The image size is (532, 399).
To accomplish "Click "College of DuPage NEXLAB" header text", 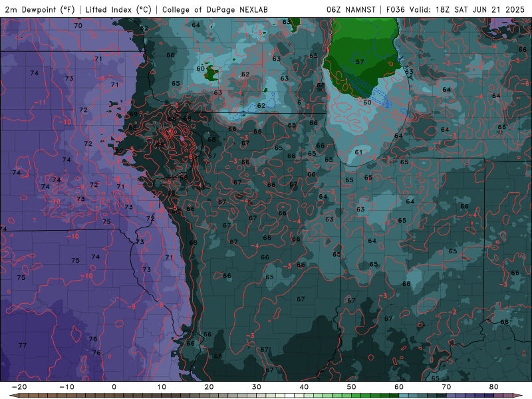I will (x=215, y=9).
